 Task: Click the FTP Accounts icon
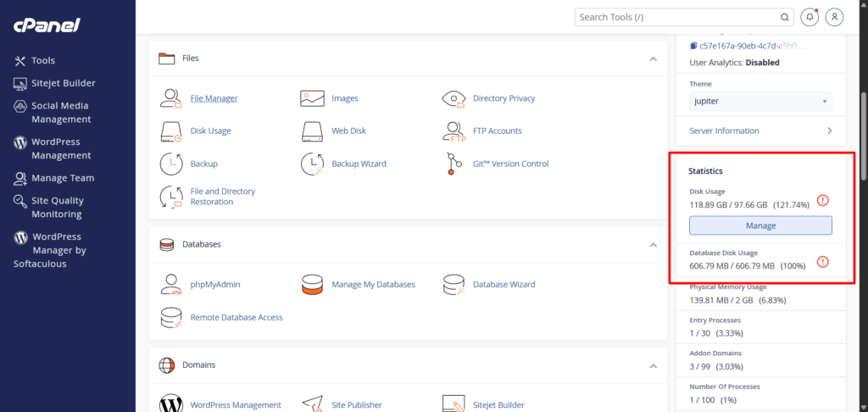(454, 131)
